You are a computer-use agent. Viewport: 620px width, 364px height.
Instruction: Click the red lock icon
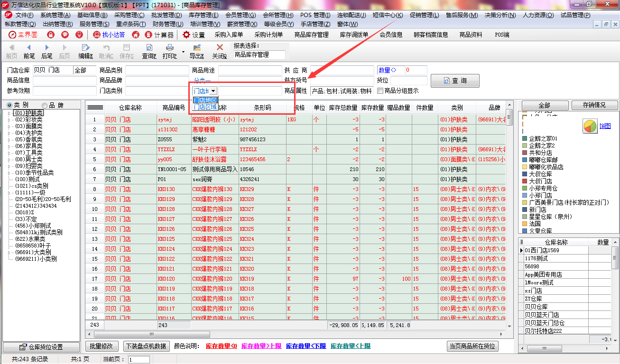tap(51, 35)
